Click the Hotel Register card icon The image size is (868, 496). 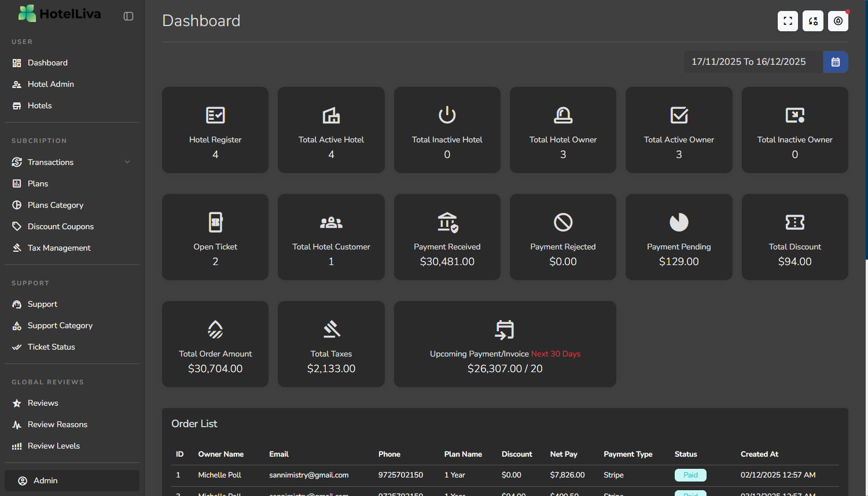tap(215, 115)
